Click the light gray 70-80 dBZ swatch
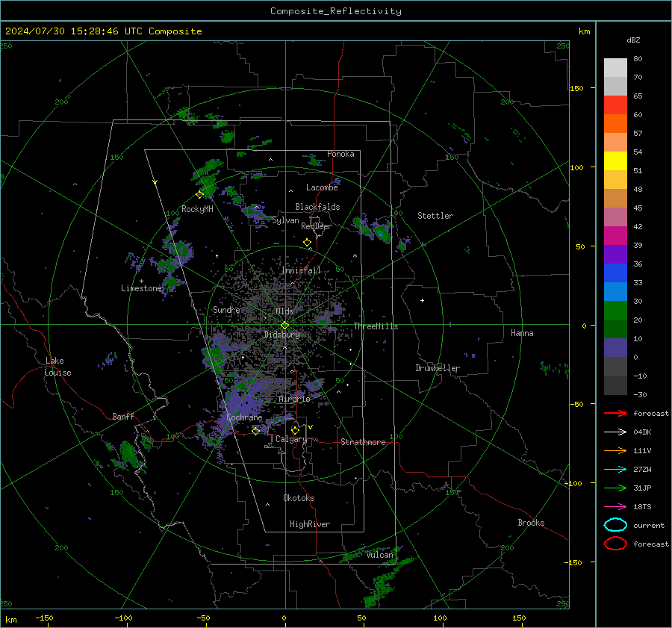 (615, 68)
